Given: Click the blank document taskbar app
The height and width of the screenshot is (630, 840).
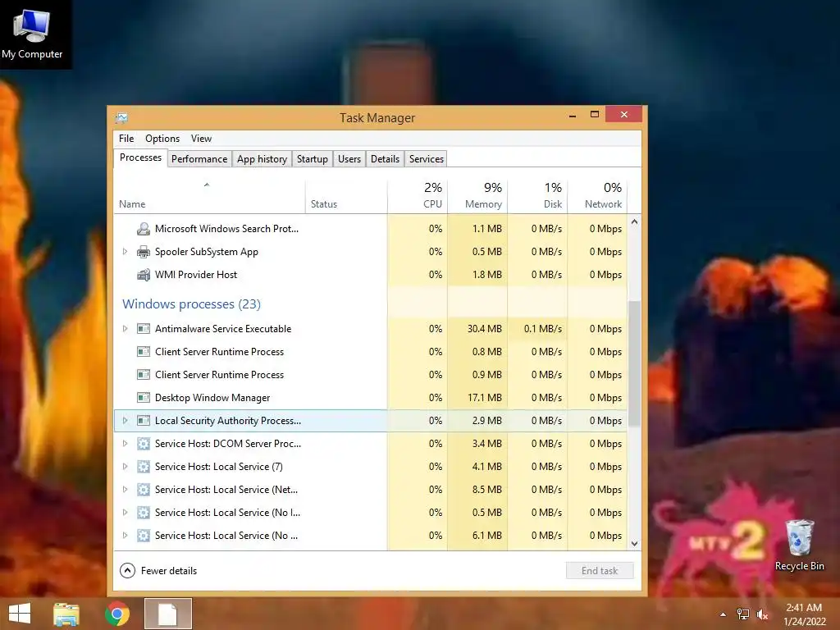Looking at the screenshot, I should (x=167, y=614).
